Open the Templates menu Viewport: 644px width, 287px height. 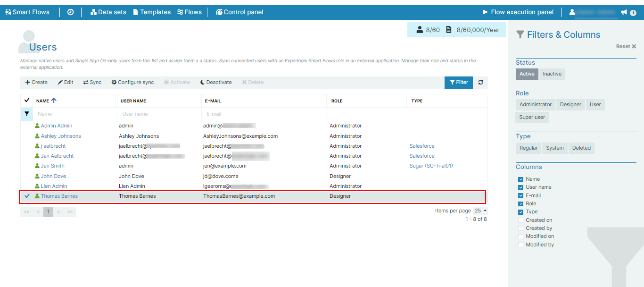(152, 12)
